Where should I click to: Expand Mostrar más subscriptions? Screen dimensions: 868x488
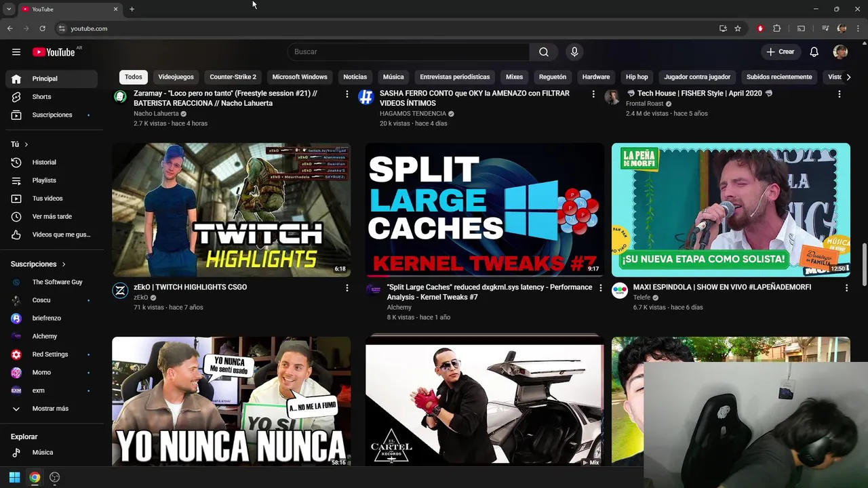point(51,409)
